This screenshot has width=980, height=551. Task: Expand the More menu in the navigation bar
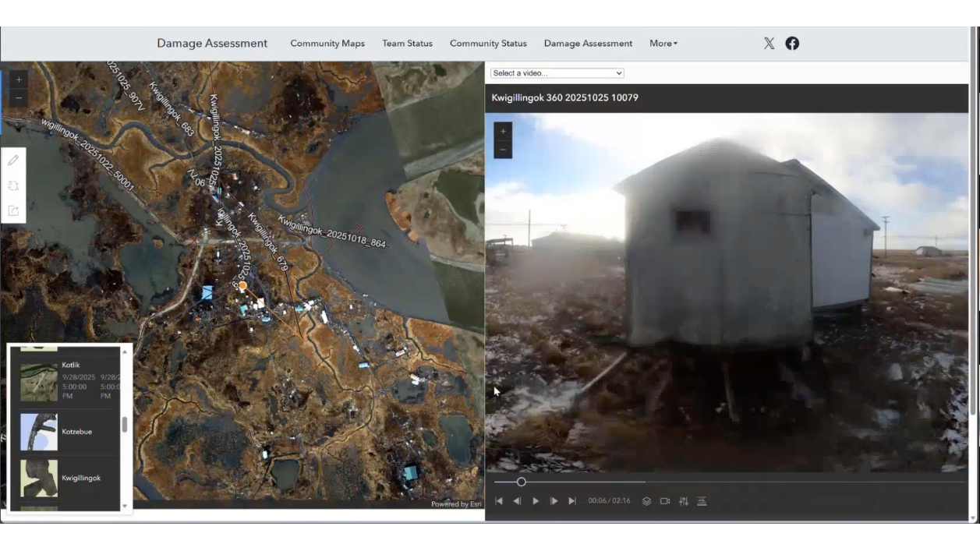663,44
